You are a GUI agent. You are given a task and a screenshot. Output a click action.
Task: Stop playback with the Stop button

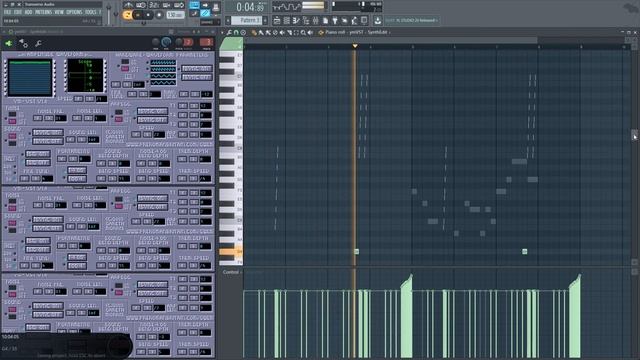point(148,15)
